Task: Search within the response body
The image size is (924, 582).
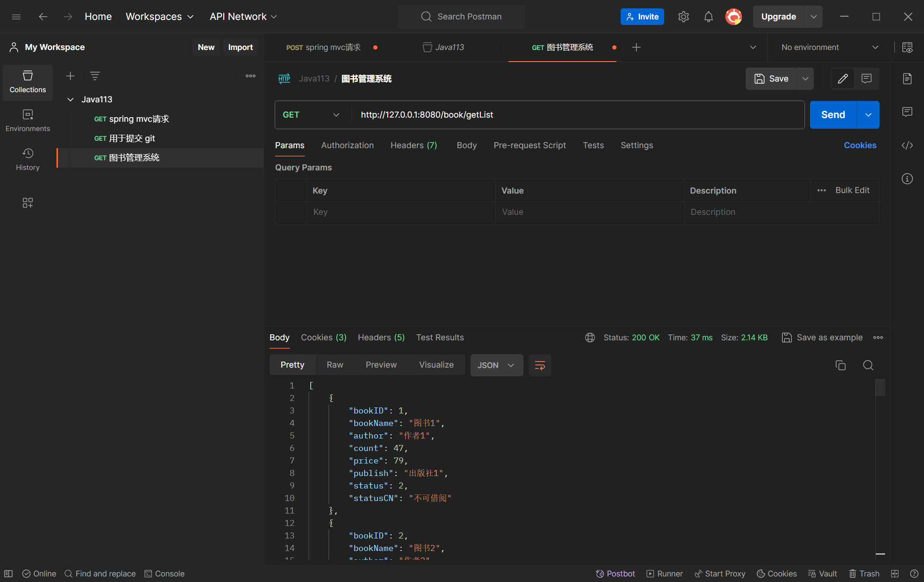Action: [868, 365]
